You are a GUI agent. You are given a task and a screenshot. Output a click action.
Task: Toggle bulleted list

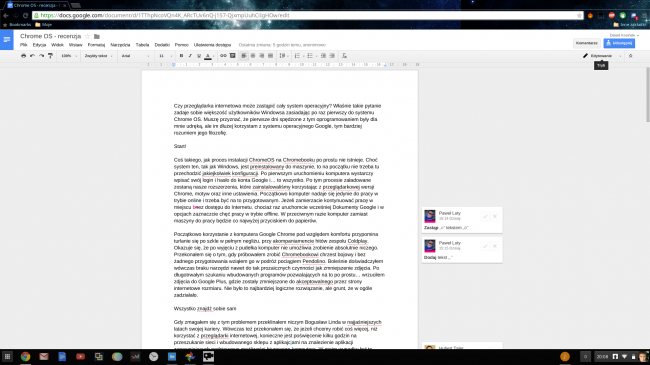point(311,56)
